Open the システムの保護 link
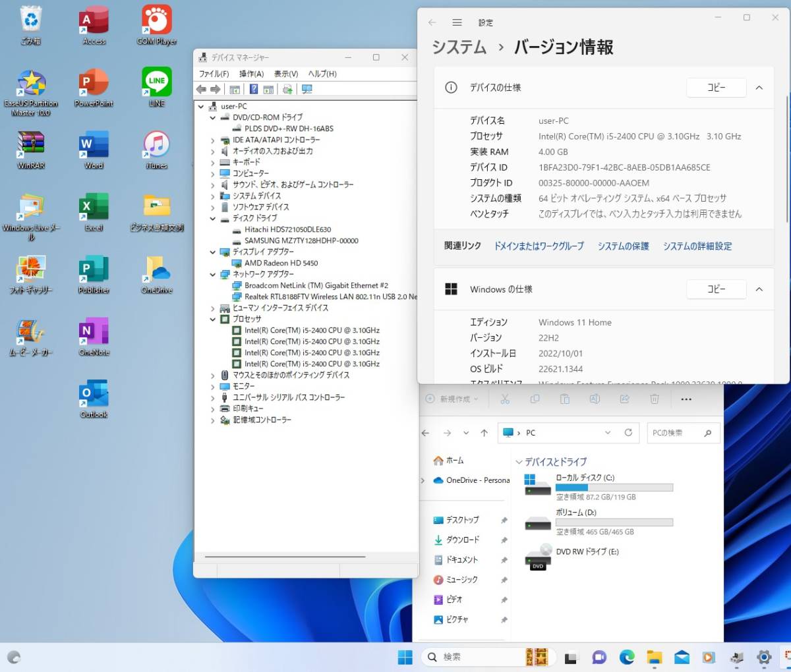This screenshot has width=791, height=672. tap(624, 246)
